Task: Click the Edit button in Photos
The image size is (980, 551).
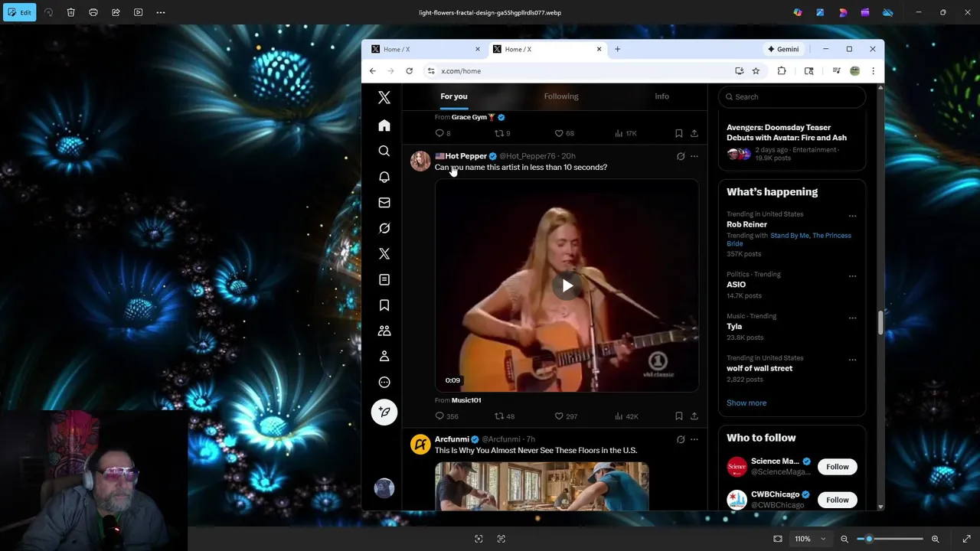Action: pos(19,12)
